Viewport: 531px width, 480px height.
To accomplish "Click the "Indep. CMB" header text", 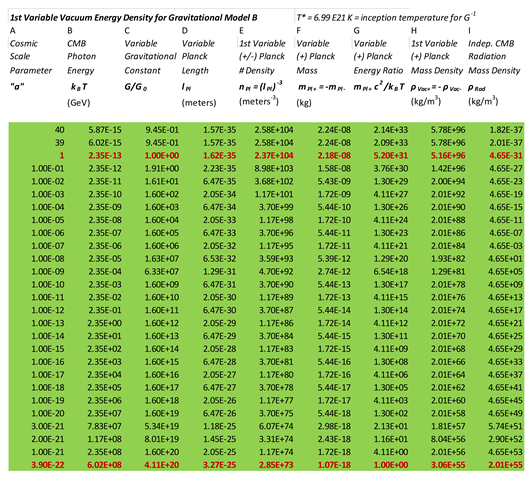I will (491, 43).
